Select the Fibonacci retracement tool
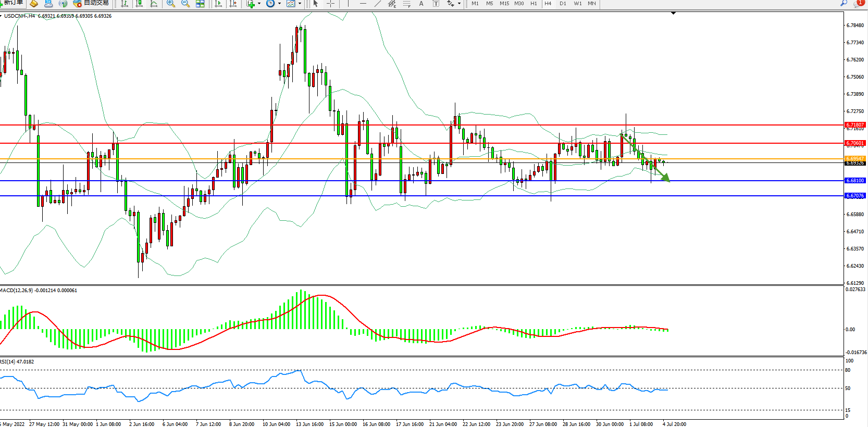 tap(407, 4)
